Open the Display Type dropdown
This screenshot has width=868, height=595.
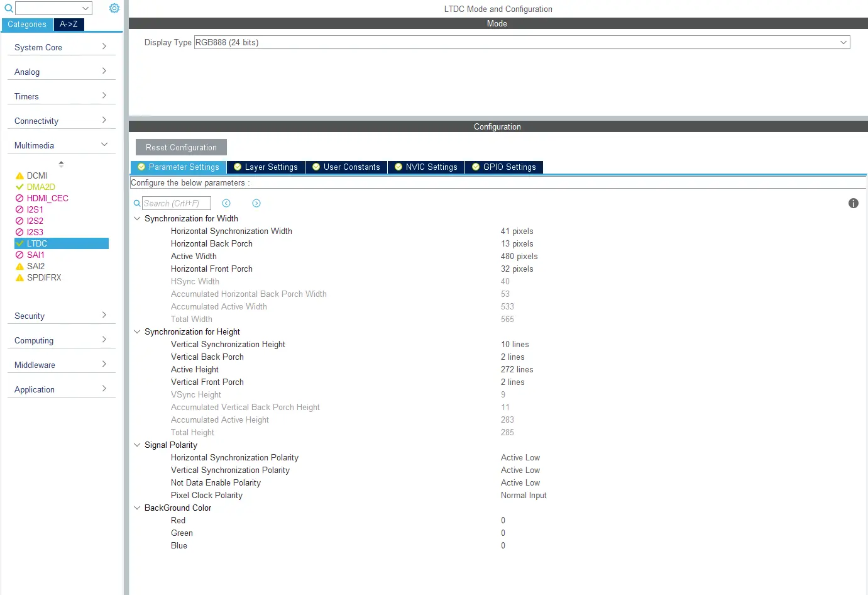point(522,42)
